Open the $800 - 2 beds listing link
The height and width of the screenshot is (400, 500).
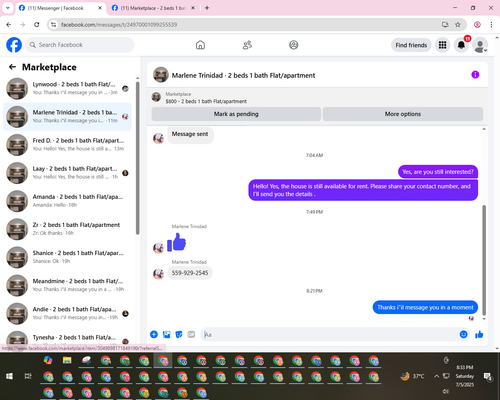[206, 101]
